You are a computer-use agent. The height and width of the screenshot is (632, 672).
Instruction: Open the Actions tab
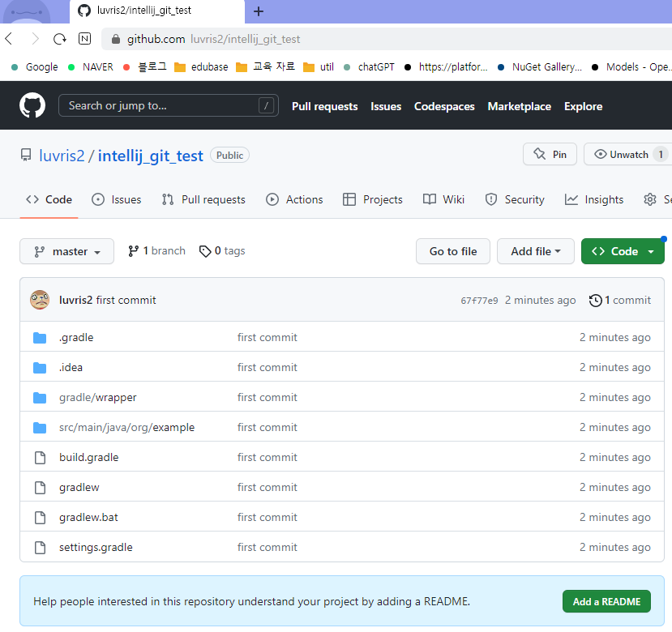(x=294, y=199)
